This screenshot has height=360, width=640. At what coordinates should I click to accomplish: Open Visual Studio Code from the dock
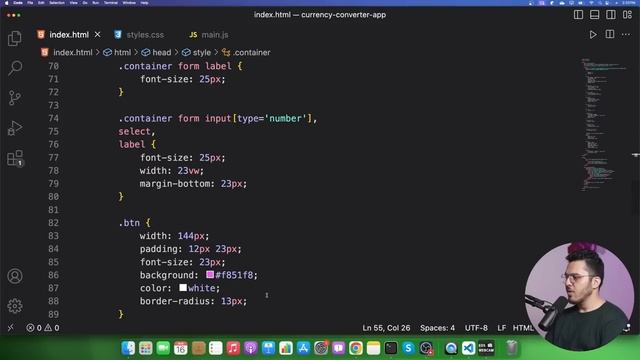point(469,348)
